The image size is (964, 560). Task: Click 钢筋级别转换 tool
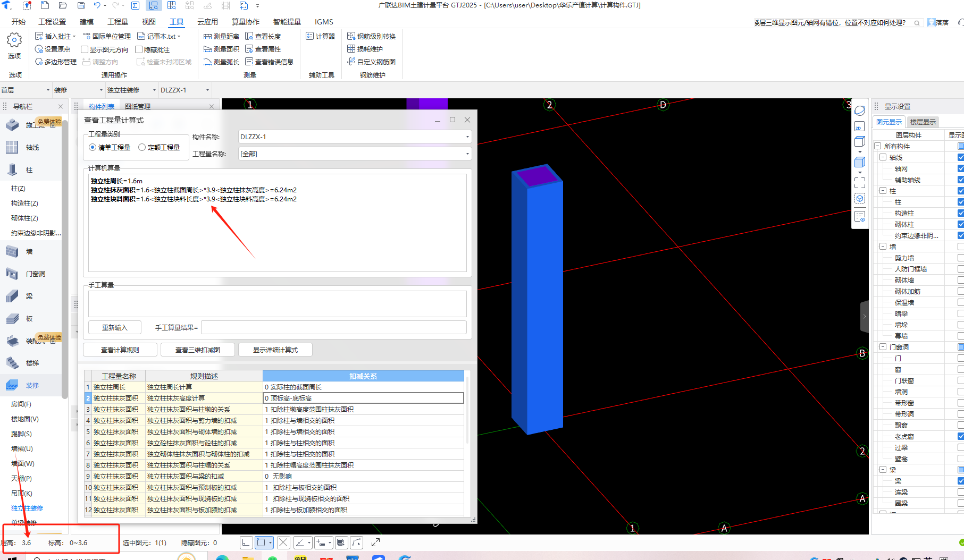[372, 36]
